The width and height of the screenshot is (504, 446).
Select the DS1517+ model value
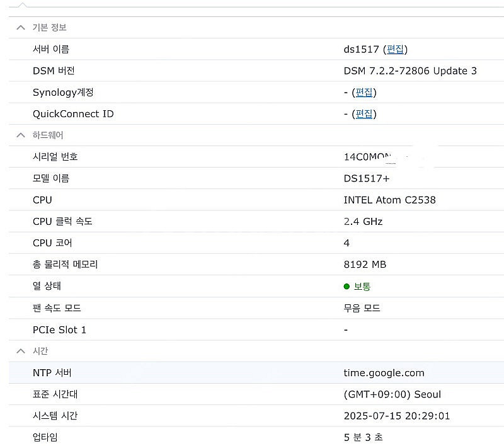click(x=367, y=178)
